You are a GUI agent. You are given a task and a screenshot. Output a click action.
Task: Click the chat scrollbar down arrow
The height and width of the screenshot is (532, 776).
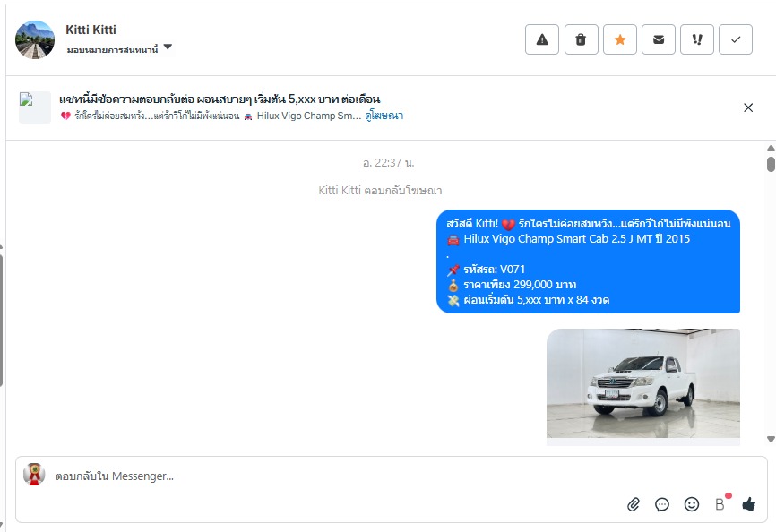point(771,439)
